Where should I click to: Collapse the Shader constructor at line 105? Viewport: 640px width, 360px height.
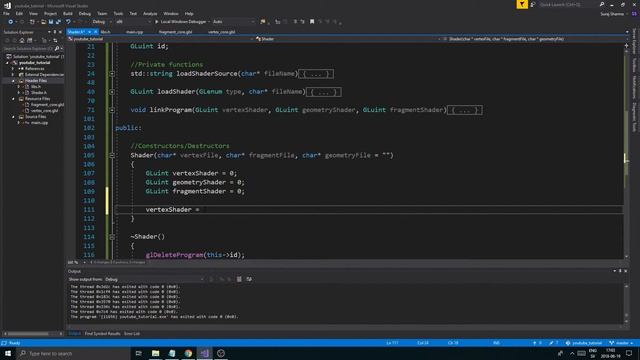(112, 156)
